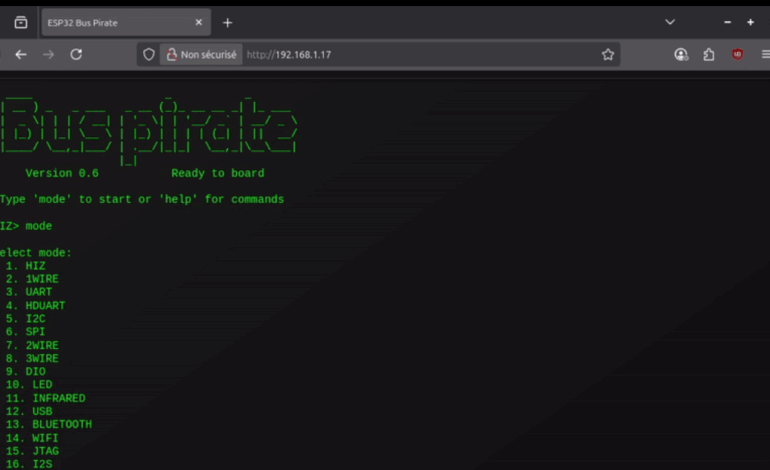Select the ESP32 Bus Pirate tab

[x=126, y=23]
